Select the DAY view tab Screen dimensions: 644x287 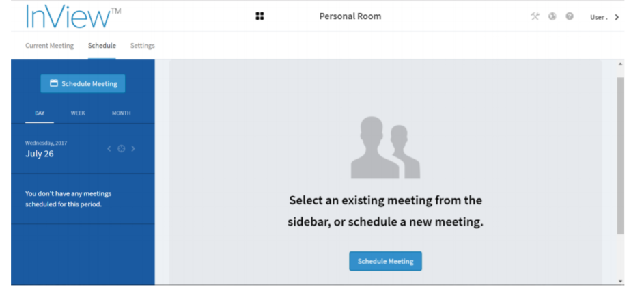(x=40, y=113)
